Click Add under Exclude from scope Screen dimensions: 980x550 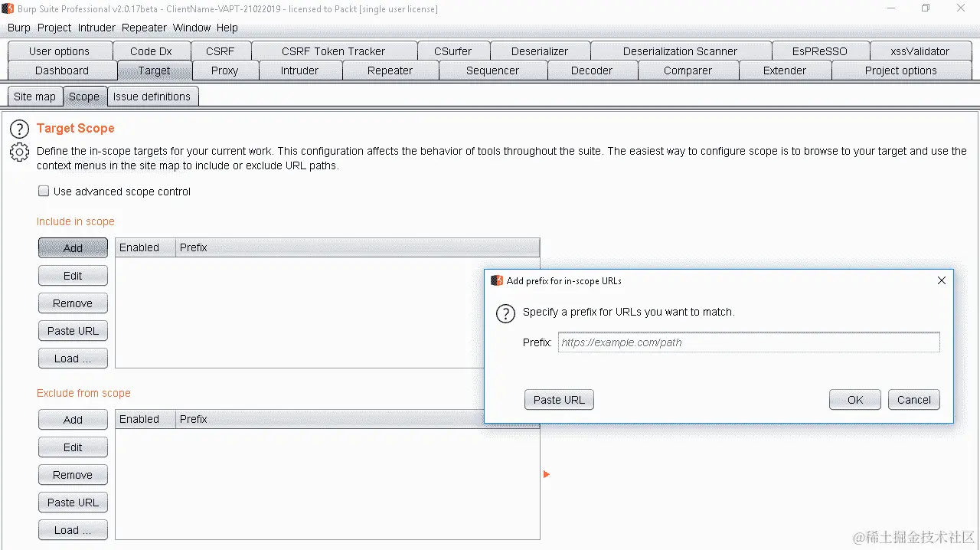(73, 420)
